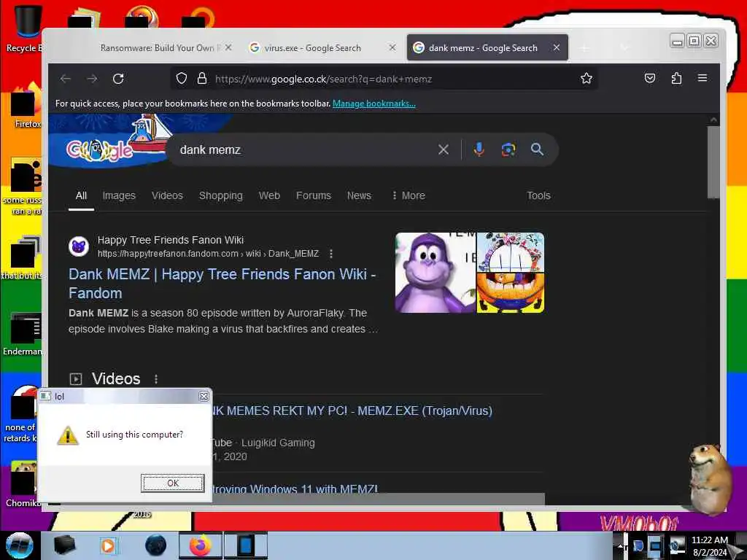This screenshot has width=747, height=560.
Task: Open the search Tools button
Action: coord(539,195)
